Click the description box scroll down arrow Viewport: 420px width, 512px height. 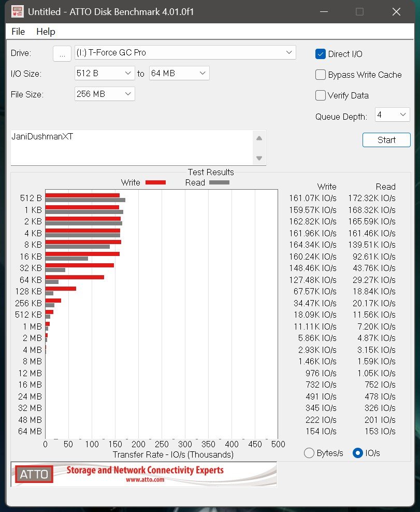(x=259, y=159)
